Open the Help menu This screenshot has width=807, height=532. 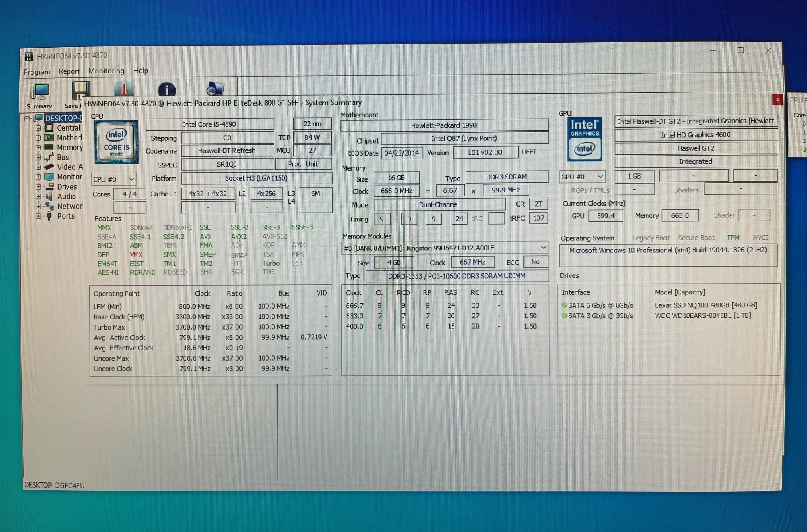[140, 71]
